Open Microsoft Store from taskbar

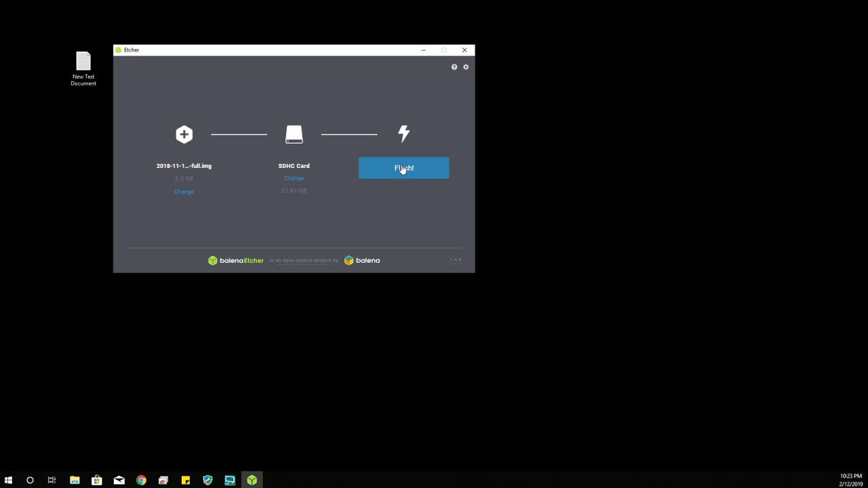tap(97, 480)
